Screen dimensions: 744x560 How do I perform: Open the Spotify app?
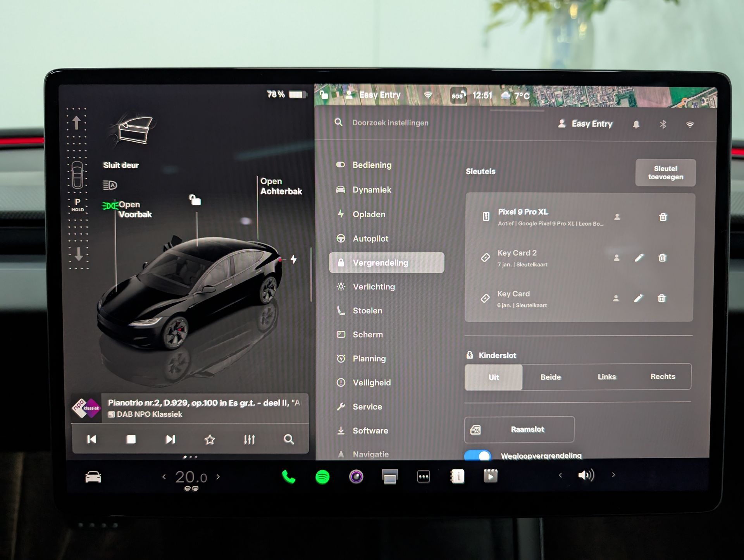pos(322,477)
